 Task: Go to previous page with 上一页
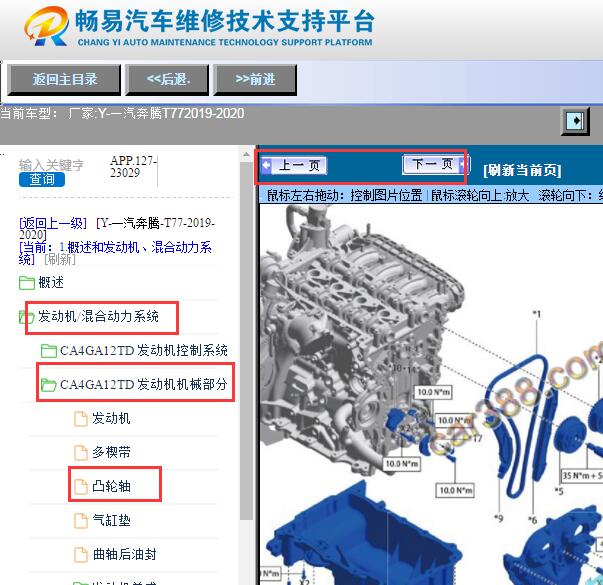[x=295, y=166]
